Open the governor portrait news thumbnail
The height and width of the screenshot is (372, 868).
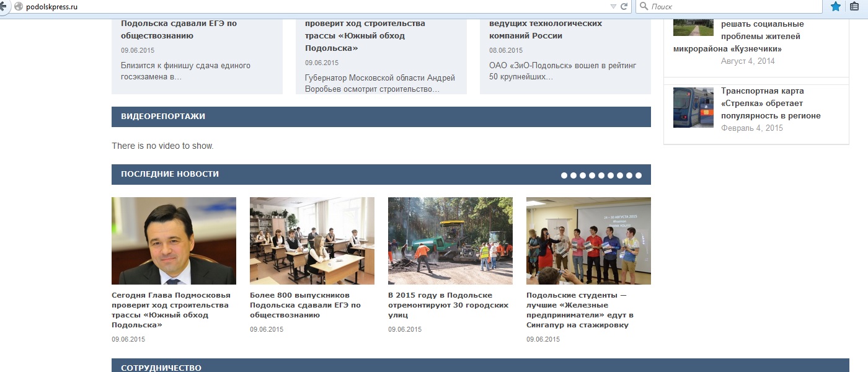pos(174,241)
